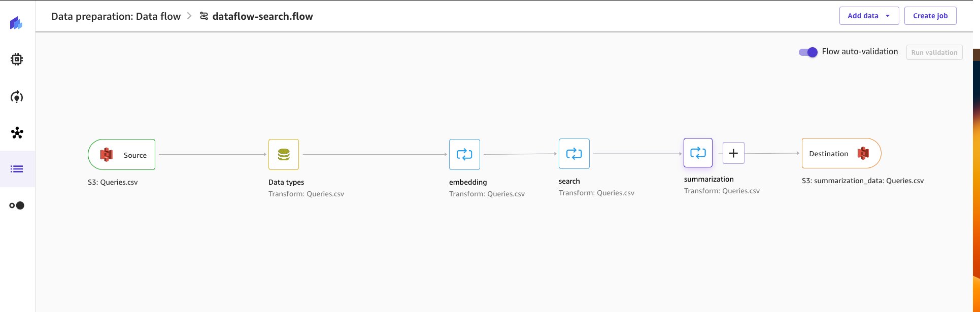Select the list-lines sidebar icon

click(17, 169)
